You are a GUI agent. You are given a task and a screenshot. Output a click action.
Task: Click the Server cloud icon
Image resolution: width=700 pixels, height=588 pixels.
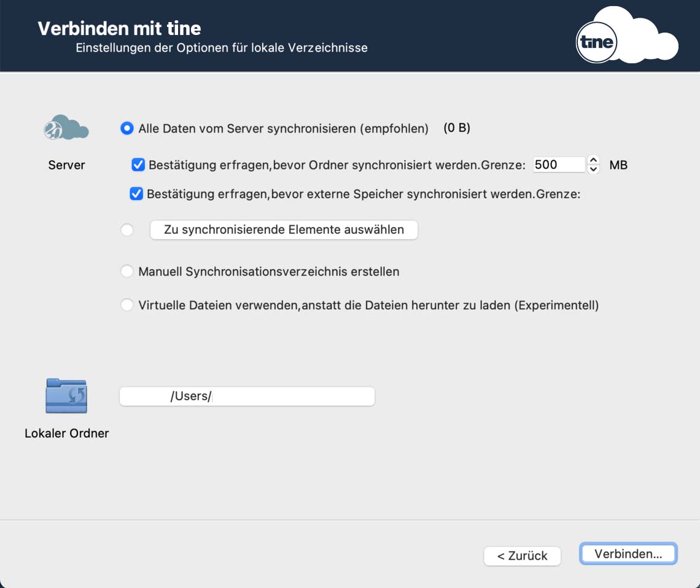66,127
